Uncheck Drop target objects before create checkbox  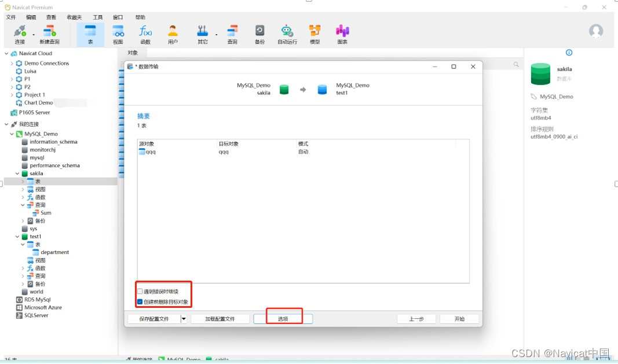[x=140, y=302]
